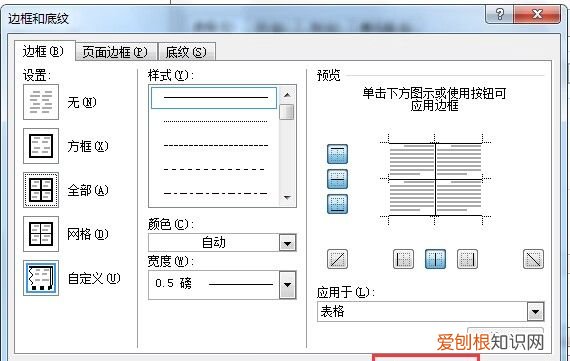Toggle the inside vertical border button

[x=435, y=259]
